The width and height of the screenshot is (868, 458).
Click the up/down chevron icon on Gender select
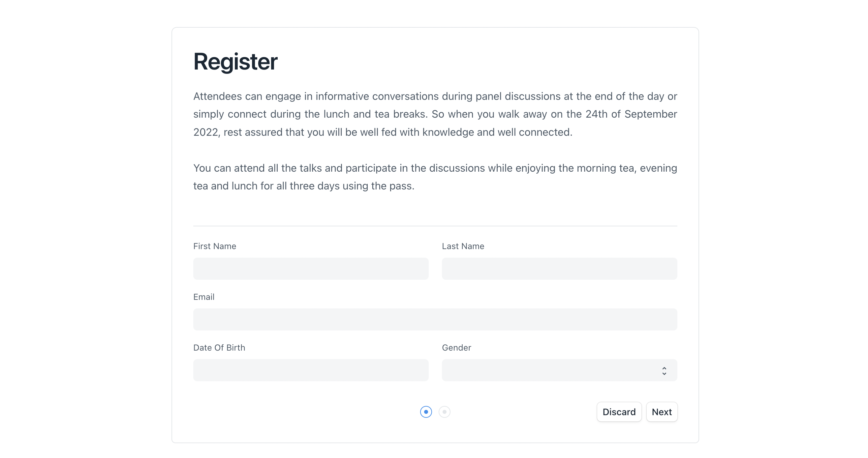[664, 370]
